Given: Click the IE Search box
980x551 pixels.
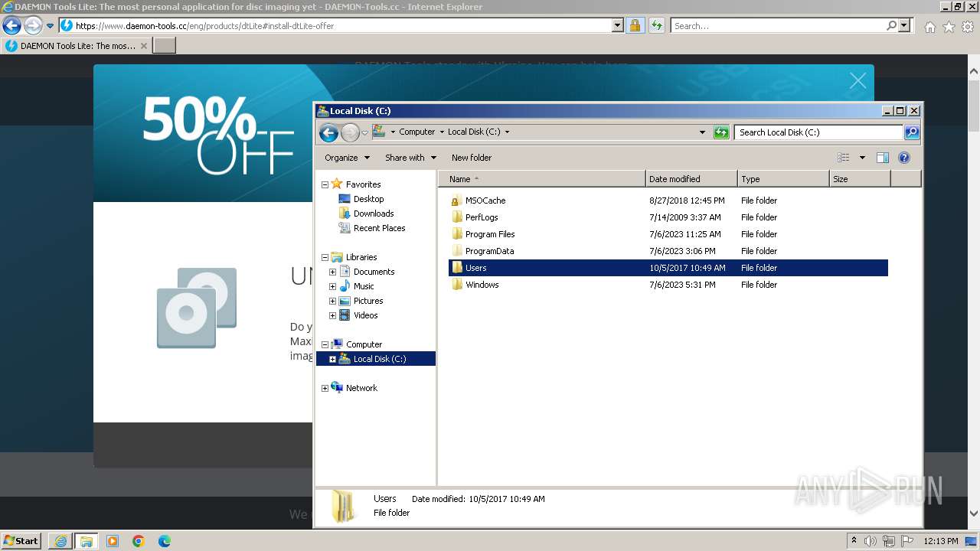Looking at the screenshot, I should click(x=778, y=26).
